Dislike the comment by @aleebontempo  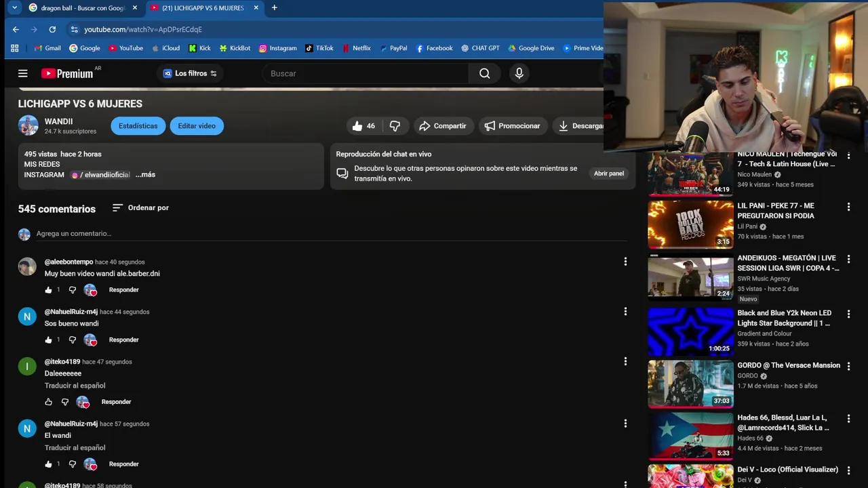click(73, 290)
